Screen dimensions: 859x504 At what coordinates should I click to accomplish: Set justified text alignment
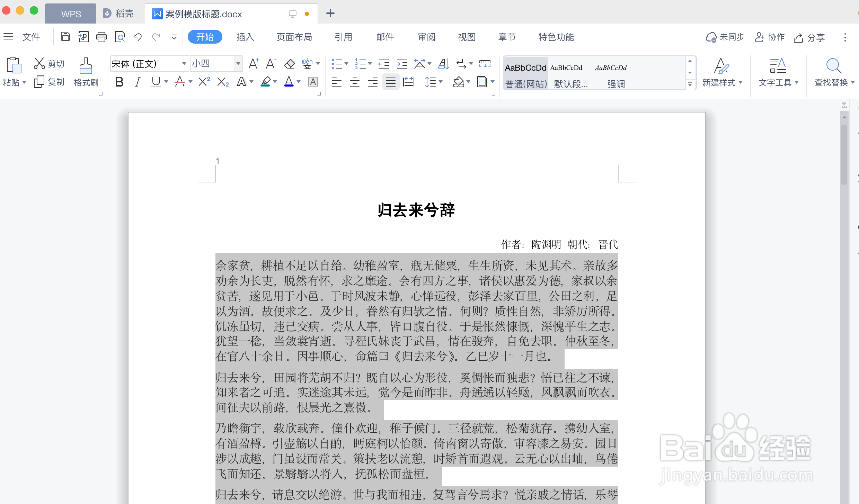click(x=391, y=82)
